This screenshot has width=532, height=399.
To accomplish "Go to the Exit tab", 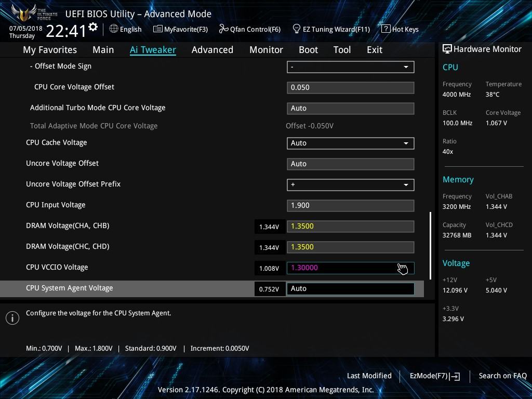I will pos(375,50).
